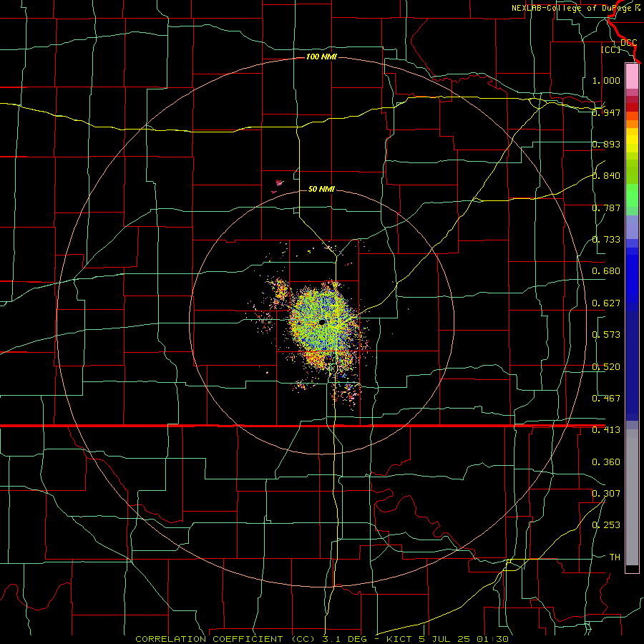Viewport: 644px width, 644px height.
Task: Click the 0.680 scale value
Action: click(606, 271)
